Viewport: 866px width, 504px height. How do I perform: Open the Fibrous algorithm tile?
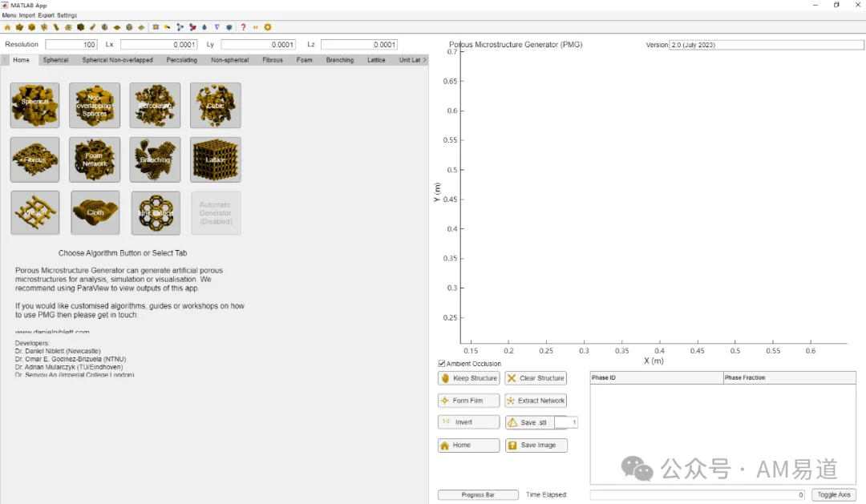[x=34, y=159]
